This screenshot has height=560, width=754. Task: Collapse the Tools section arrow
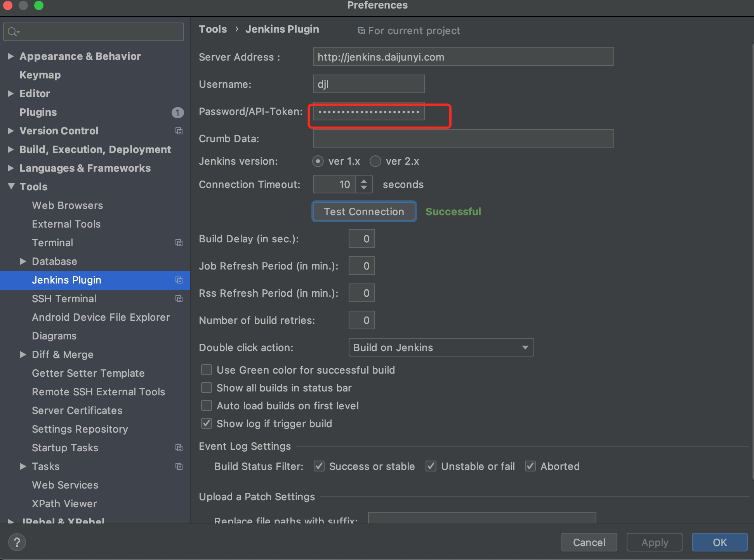[11, 187]
